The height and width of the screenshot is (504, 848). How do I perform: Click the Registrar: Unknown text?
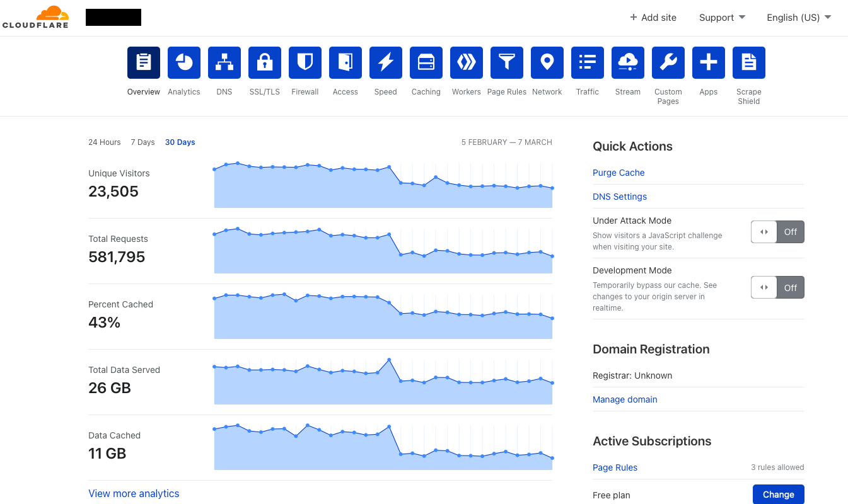[632, 375]
